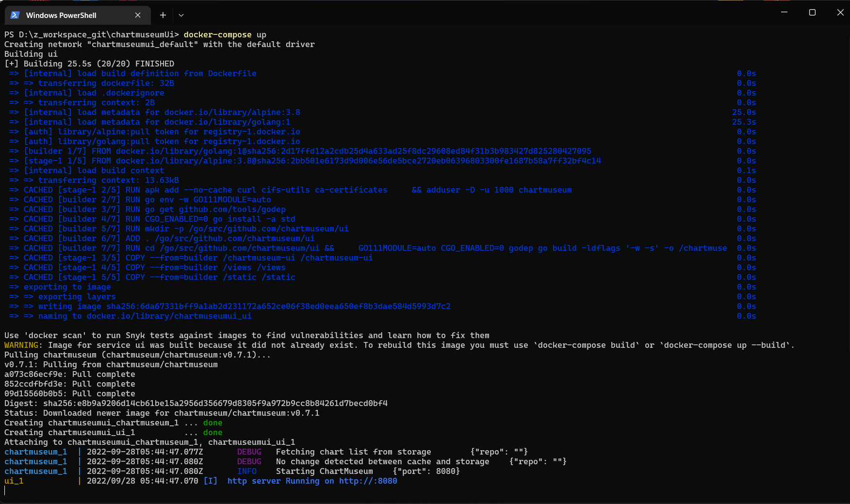850x504 pixels.
Task: Click '09d15560b0b5: Pull complete' line
Action: [x=70, y=393]
